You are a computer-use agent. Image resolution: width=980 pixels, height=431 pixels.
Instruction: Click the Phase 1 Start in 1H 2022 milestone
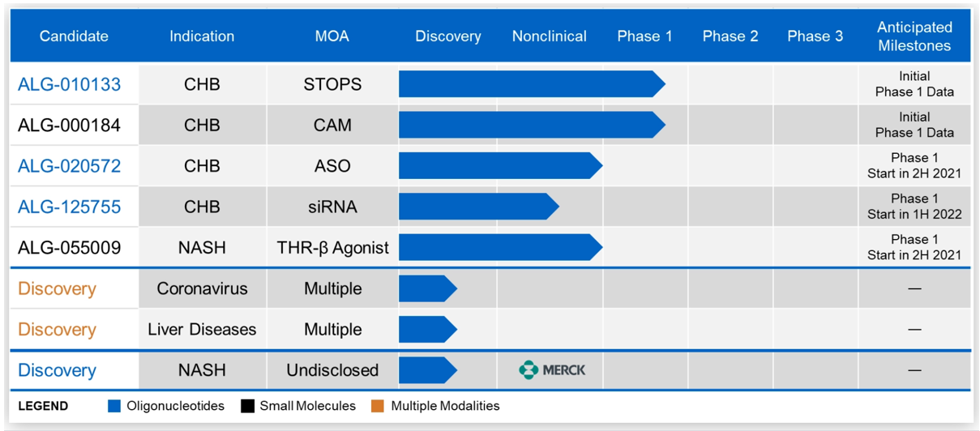click(914, 207)
